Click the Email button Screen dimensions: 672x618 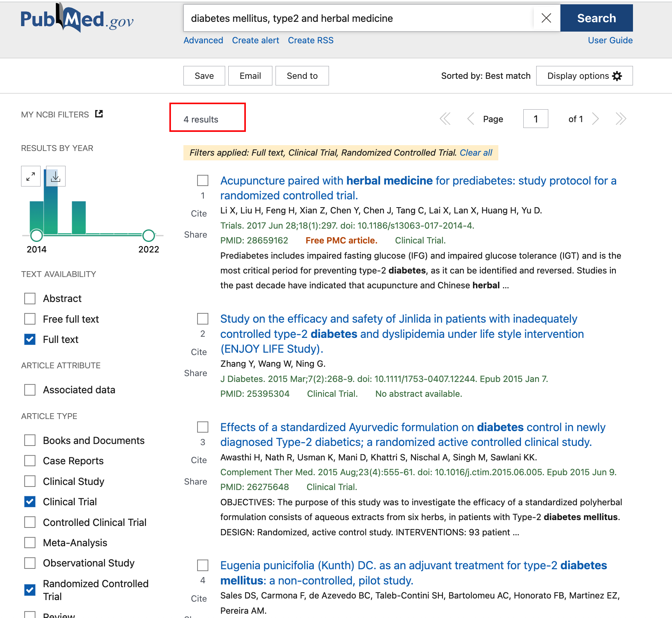(x=250, y=76)
